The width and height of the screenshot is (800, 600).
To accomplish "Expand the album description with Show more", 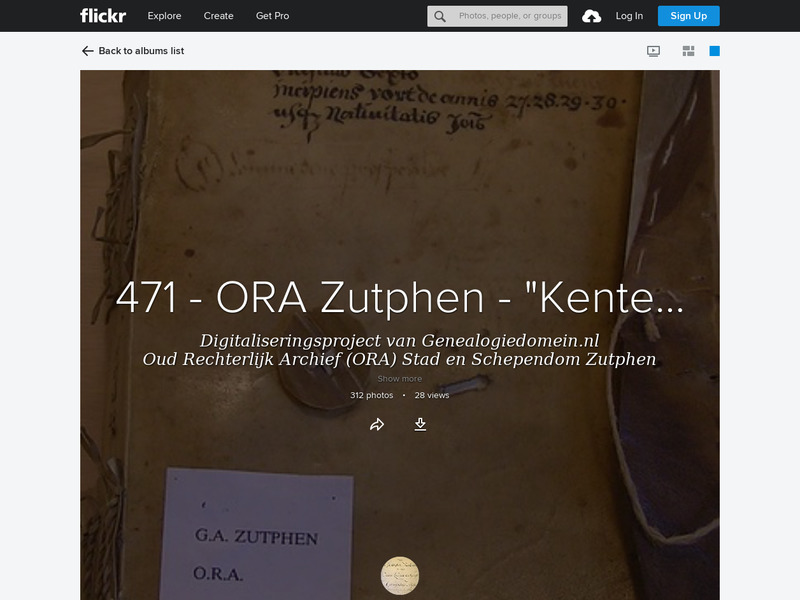I will [399, 378].
